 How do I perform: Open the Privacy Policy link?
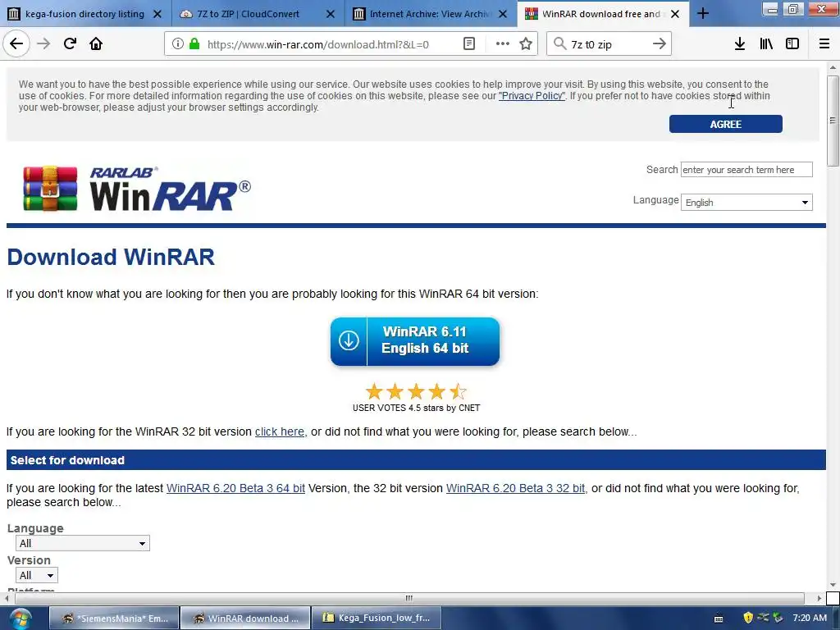pyautogui.click(x=532, y=96)
